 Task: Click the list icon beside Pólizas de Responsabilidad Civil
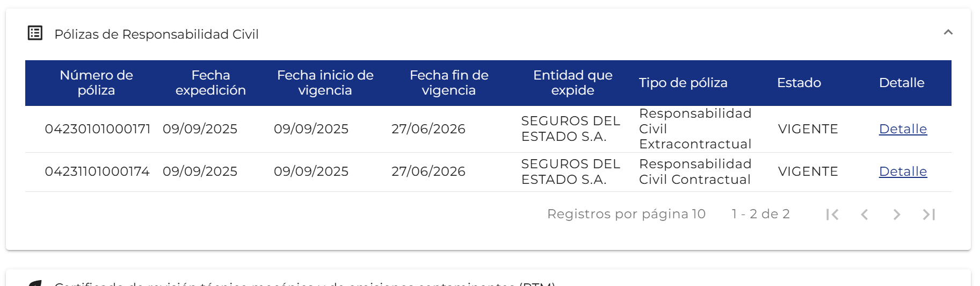point(35,33)
